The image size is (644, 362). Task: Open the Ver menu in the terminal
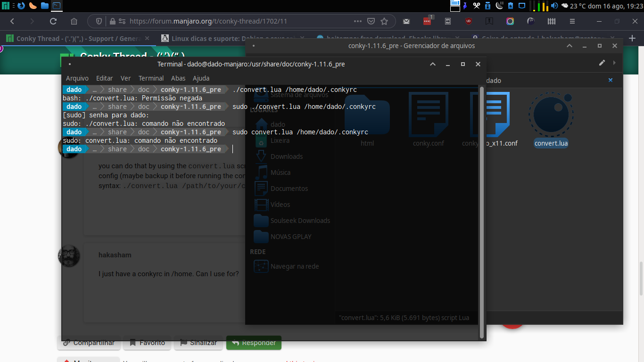point(126,78)
